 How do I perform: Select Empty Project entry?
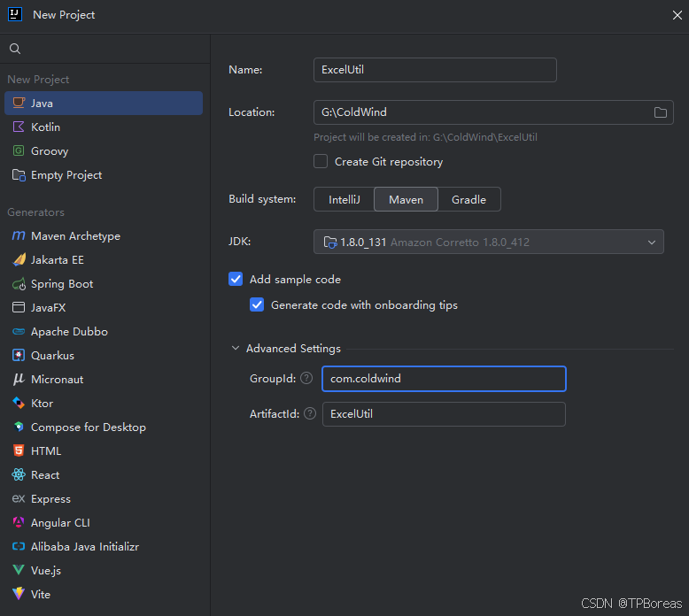pyautogui.click(x=104, y=174)
